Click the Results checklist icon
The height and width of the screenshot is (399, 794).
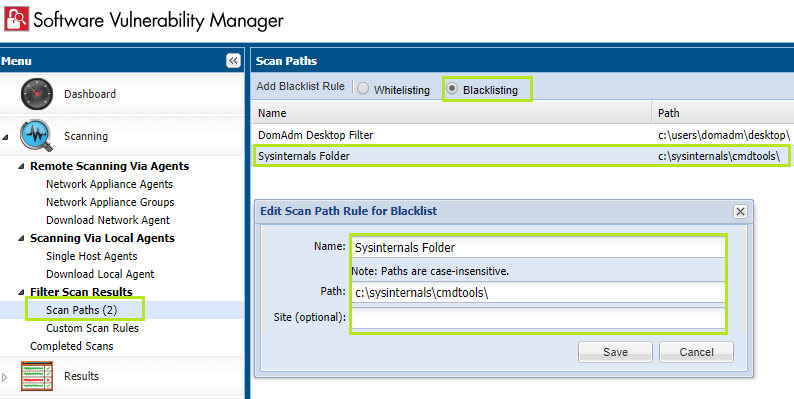pyautogui.click(x=36, y=376)
